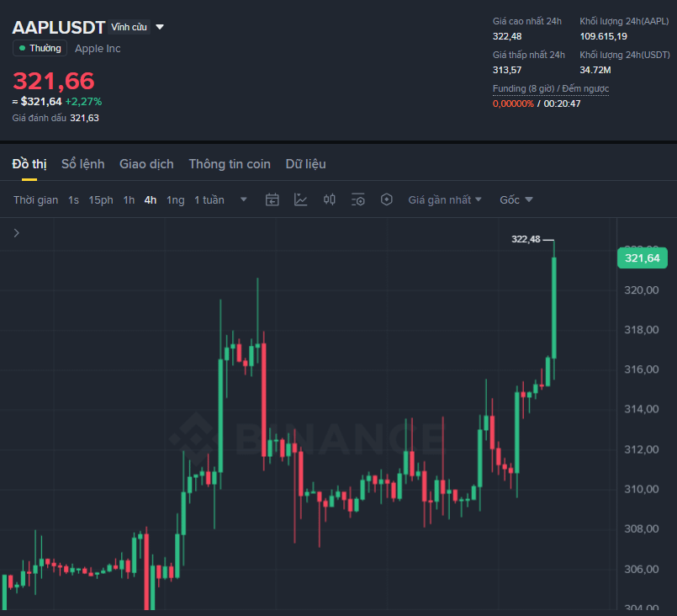
Task: Open the Thông tin coin tab
Action: coord(230,164)
